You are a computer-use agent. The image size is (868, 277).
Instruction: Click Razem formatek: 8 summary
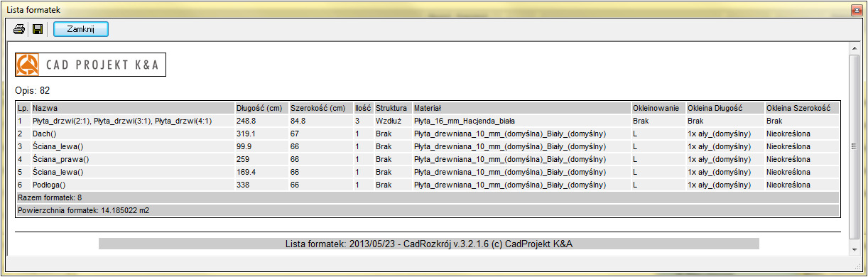[49, 197]
